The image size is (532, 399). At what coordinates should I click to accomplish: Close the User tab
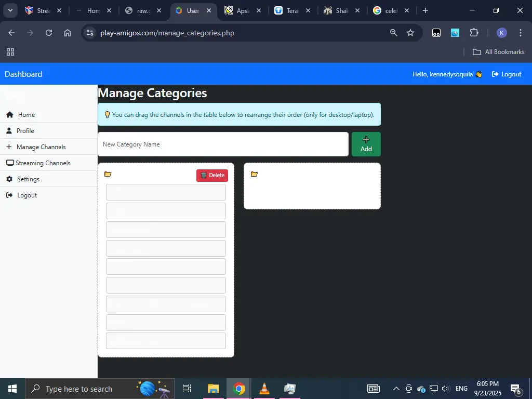209,10
